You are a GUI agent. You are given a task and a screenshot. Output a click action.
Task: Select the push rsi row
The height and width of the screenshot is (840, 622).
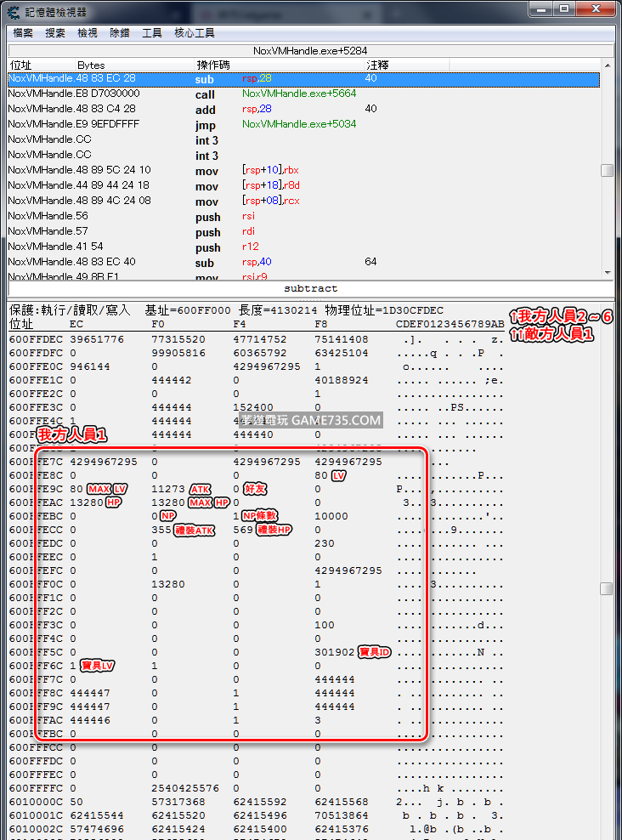pos(303,217)
